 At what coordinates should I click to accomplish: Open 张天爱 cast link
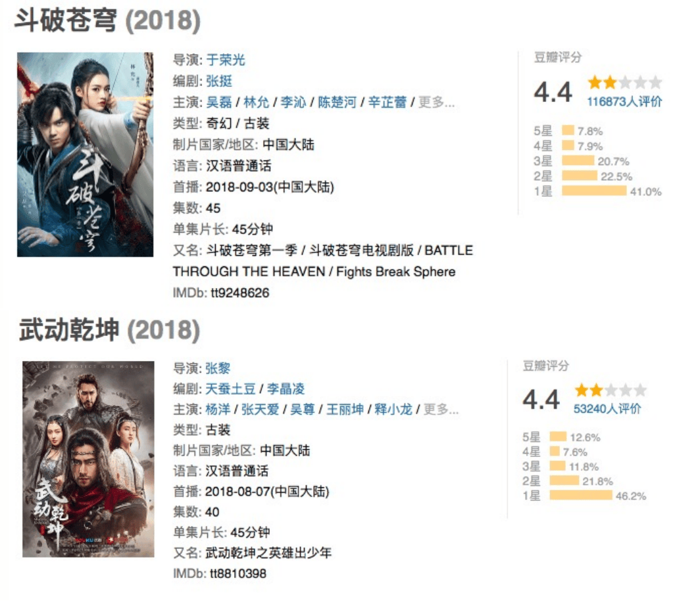pos(262,410)
